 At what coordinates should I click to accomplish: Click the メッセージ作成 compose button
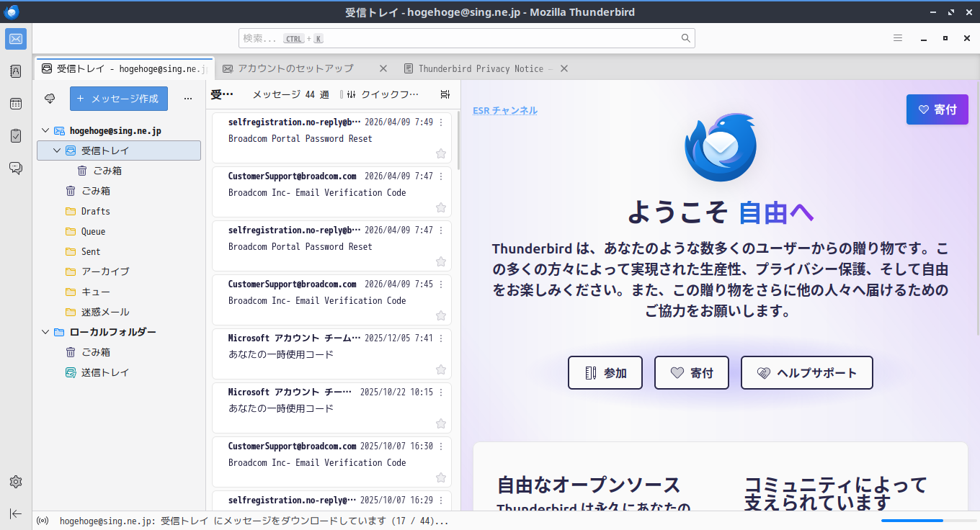[119, 99]
